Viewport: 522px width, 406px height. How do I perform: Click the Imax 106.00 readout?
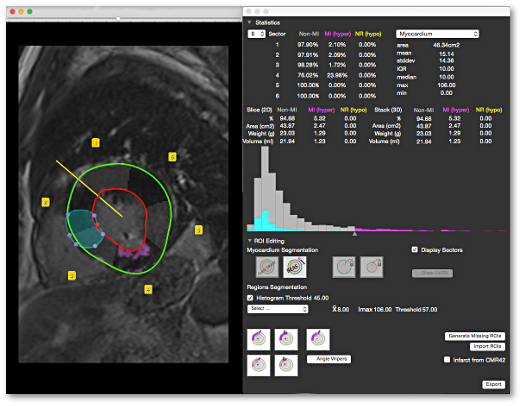pyautogui.click(x=375, y=310)
